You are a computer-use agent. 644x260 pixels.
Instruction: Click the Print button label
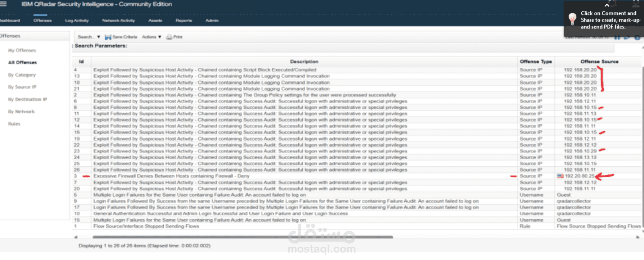pyautogui.click(x=178, y=37)
